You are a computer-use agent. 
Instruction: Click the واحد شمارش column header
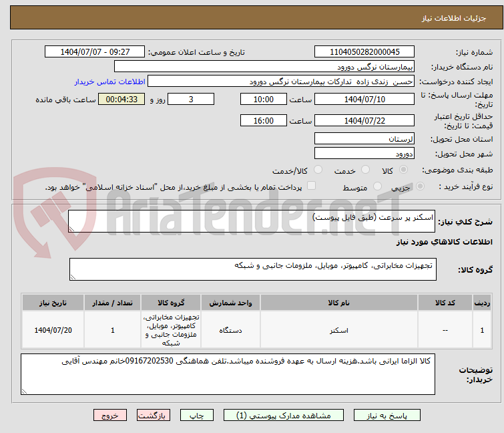230,303
